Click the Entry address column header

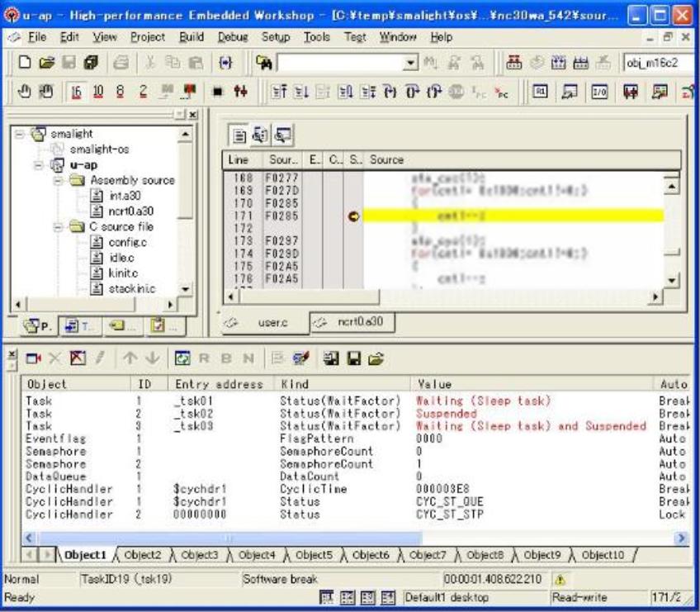(218, 384)
